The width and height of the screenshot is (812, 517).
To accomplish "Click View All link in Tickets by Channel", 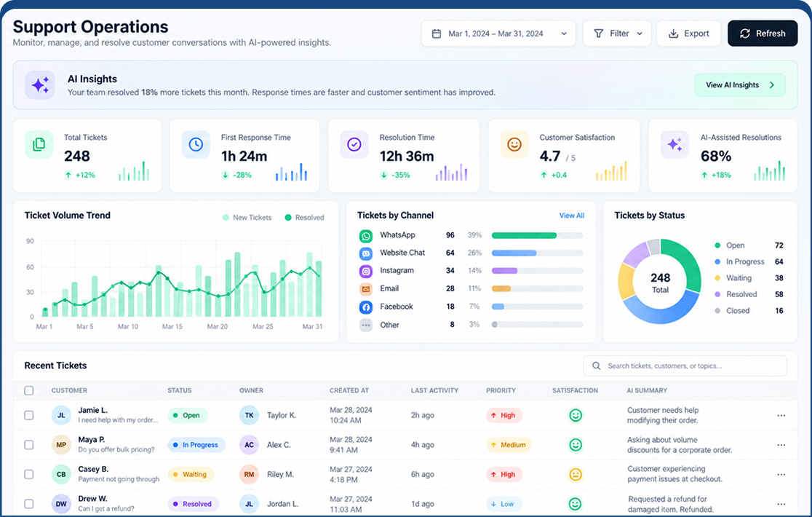I will (x=572, y=216).
